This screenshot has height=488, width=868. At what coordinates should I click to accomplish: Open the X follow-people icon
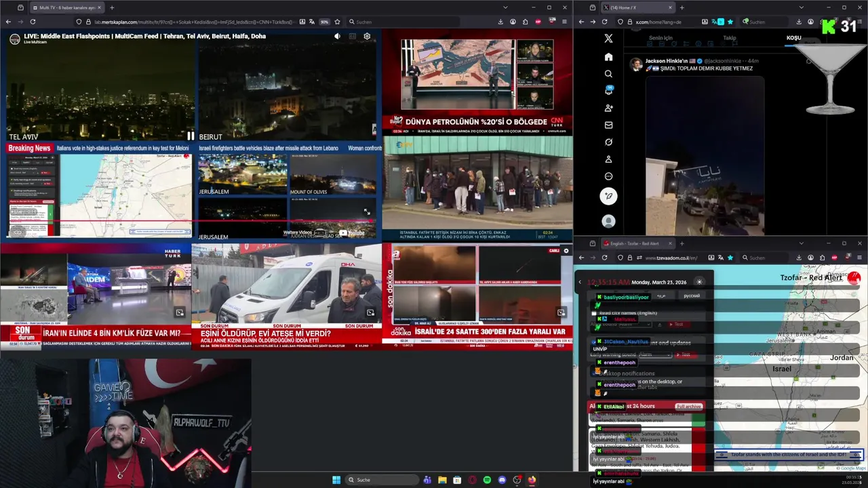608,108
